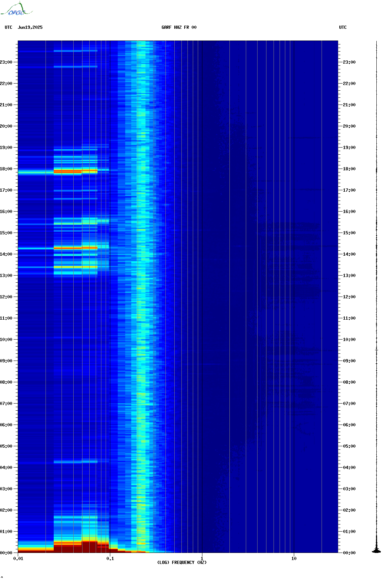Click the 05:00 label on right axis
The height and width of the screenshot is (581, 392).
[349, 446]
